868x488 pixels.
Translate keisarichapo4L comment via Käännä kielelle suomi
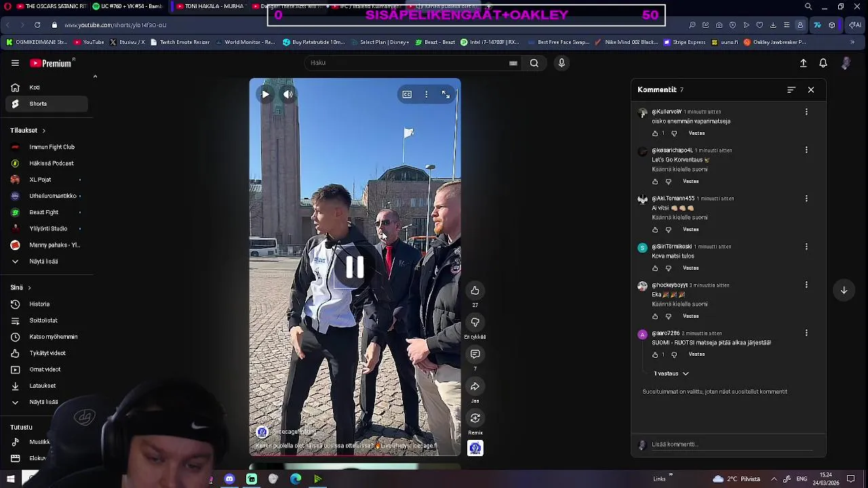point(679,169)
